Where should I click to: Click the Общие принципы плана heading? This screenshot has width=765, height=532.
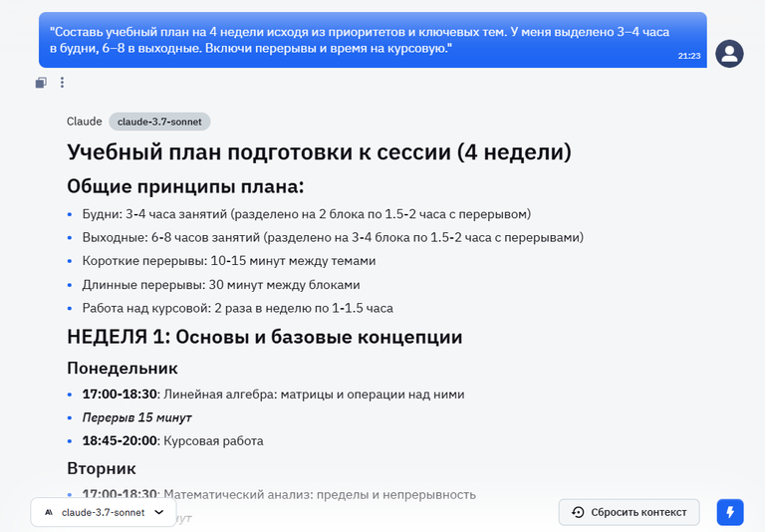185,186
